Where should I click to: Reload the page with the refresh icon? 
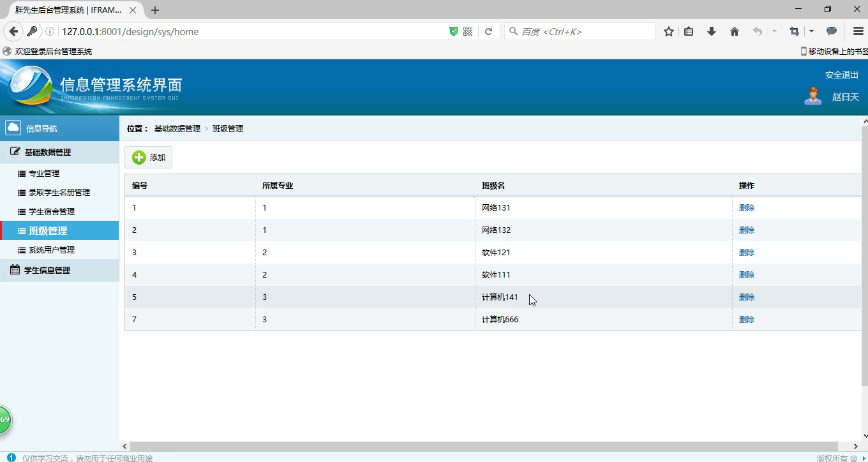tap(488, 31)
